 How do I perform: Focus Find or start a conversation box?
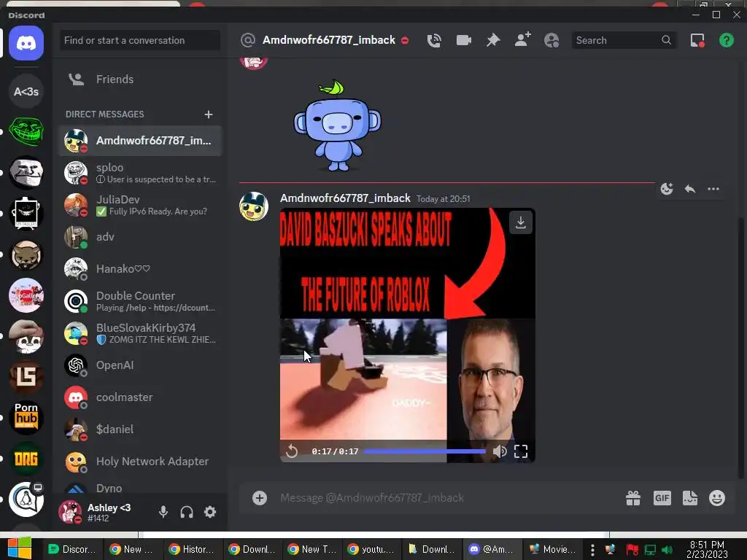140,41
